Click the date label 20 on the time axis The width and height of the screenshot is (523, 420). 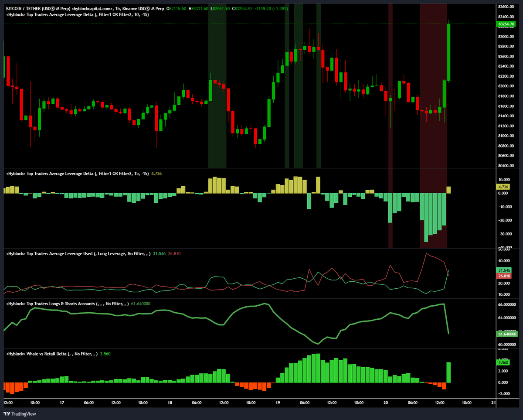pyautogui.click(x=385, y=403)
